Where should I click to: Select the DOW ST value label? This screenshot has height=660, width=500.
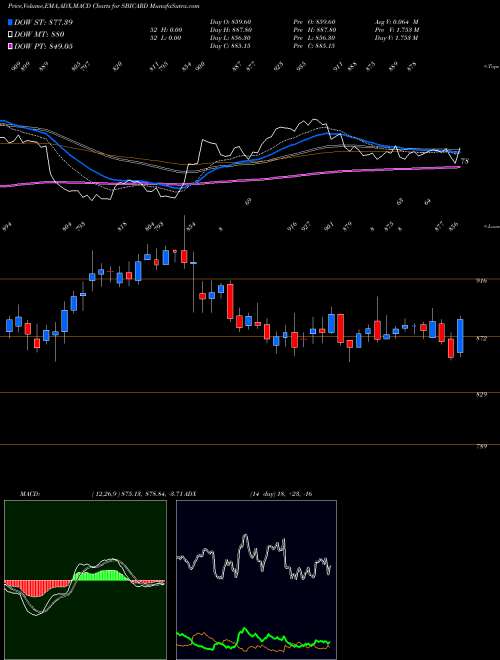tap(43, 22)
